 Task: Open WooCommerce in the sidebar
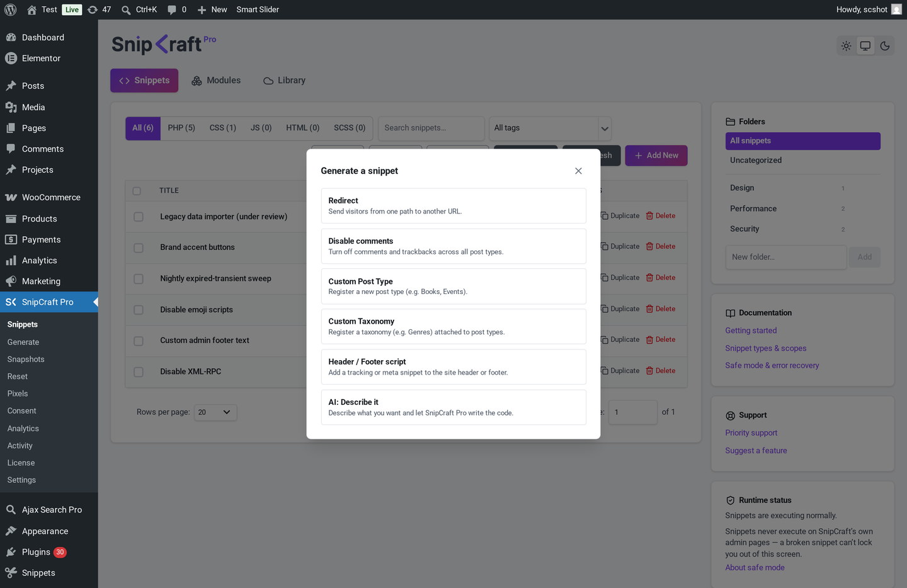[x=49, y=198]
